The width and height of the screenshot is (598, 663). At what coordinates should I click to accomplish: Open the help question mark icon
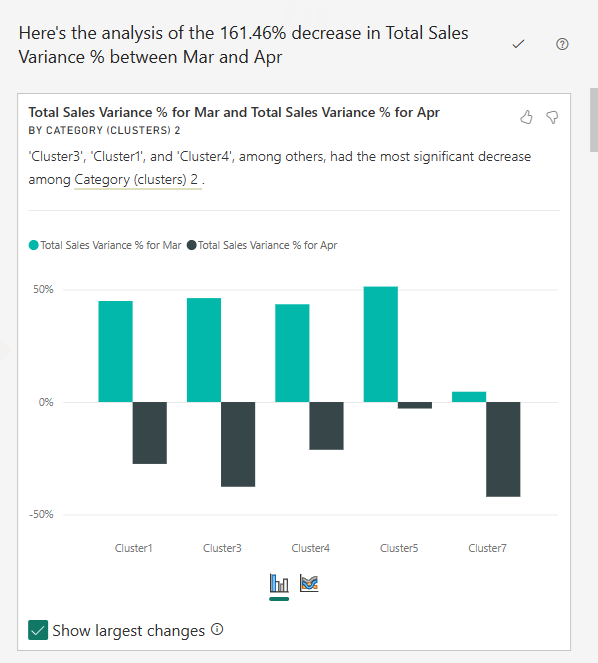click(x=562, y=44)
